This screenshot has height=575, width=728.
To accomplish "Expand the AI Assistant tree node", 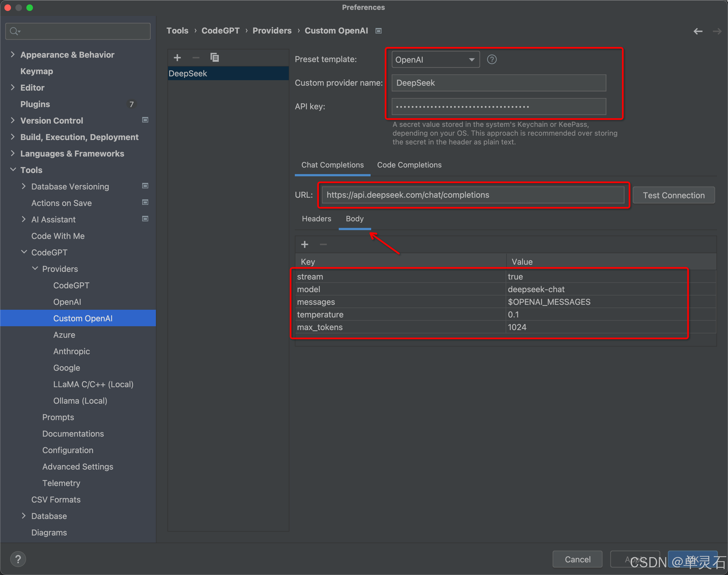I will (24, 219).
